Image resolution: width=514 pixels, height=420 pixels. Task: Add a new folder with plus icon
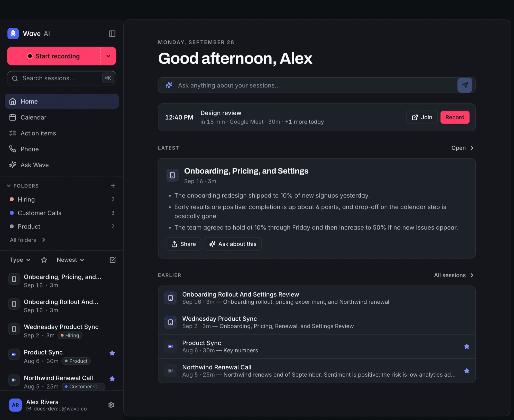pos(113,186)
